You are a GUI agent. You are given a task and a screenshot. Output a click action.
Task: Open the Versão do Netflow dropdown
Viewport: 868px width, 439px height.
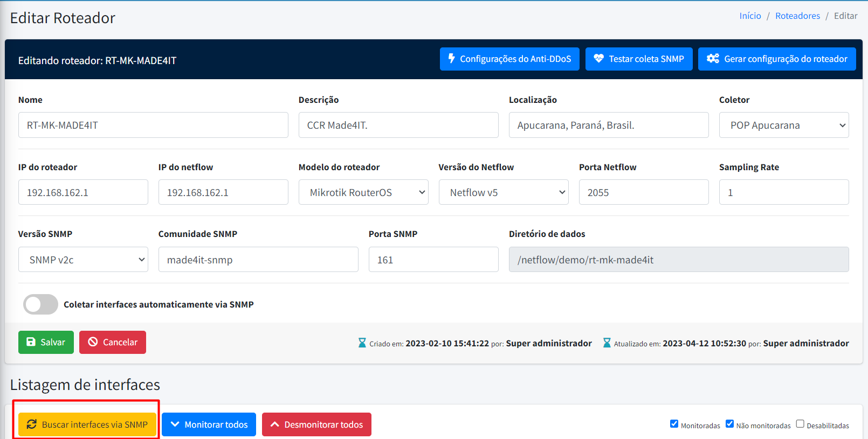(x=504, y=192)
